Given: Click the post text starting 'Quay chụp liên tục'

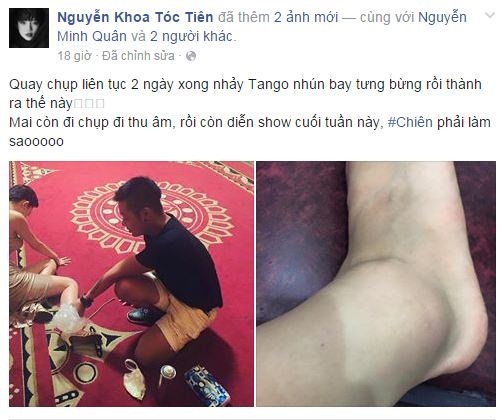Looking at the screenshot, I should pyautogui.click(x=250, y=113).
